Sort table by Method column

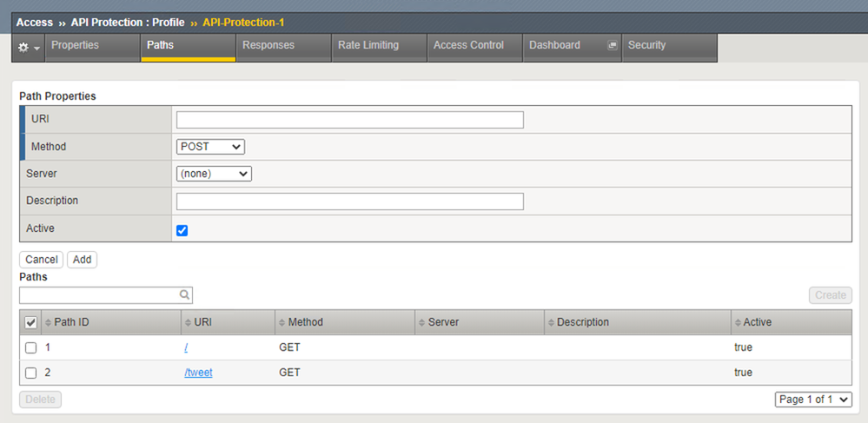pos(305,322)
